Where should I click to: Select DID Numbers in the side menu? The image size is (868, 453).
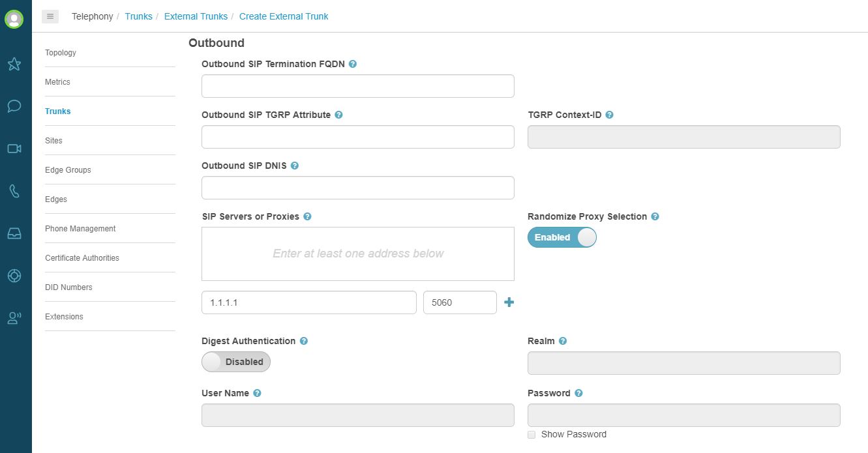click(68, 287)
